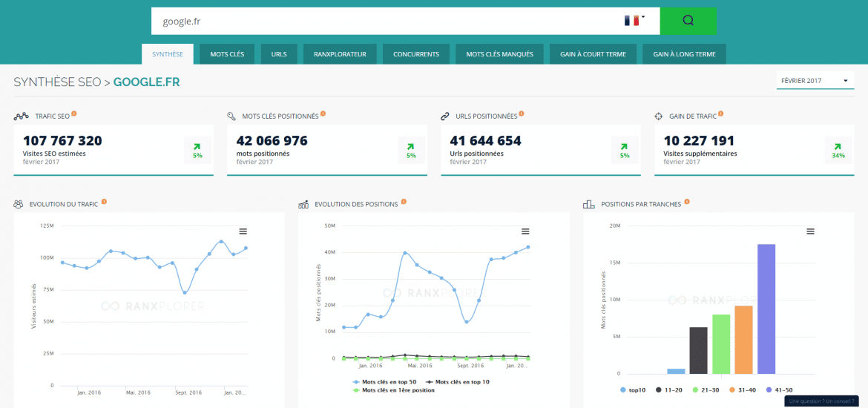Click the Visites supplémentaires label
The height and width of the screenshot is (408, 868).
[700, 154]
